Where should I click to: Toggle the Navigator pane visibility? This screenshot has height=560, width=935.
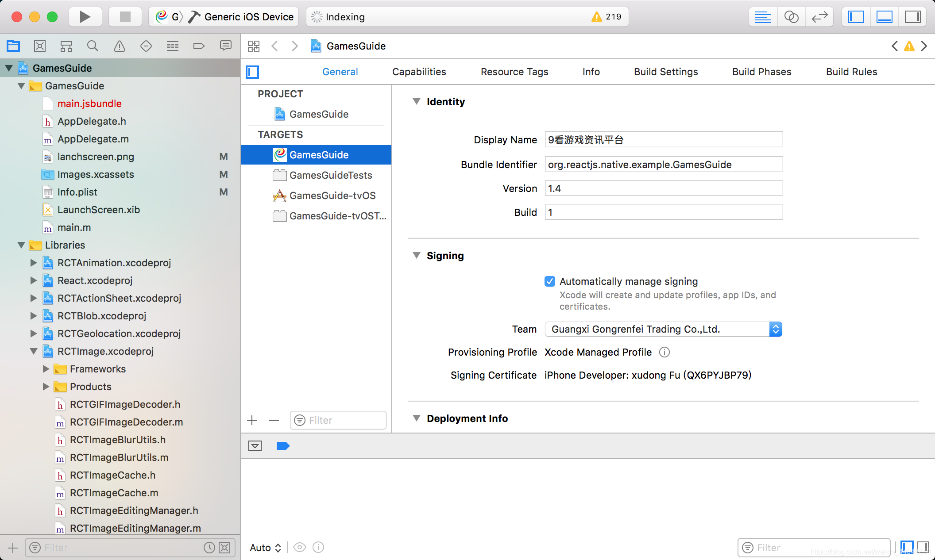click(856, 17)
